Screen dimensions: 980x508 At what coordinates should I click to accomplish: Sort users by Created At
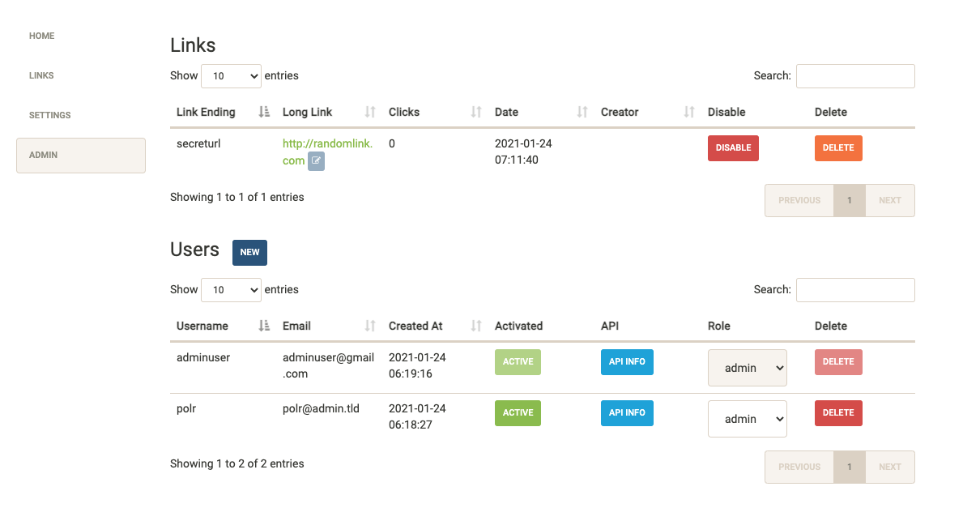click(476, 325)
